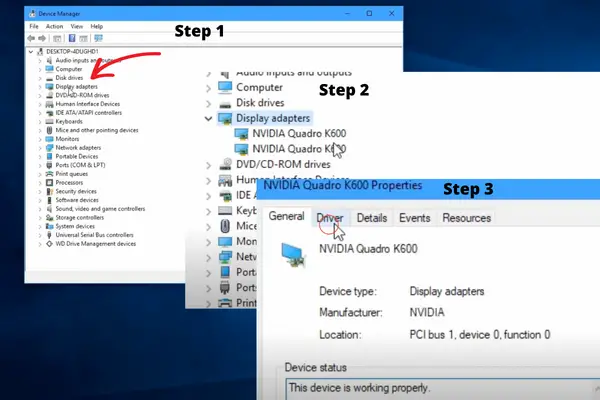Click the upper NVIDIA Quadro K600 adapter icon
600x400 pixels.
[241, 134]
